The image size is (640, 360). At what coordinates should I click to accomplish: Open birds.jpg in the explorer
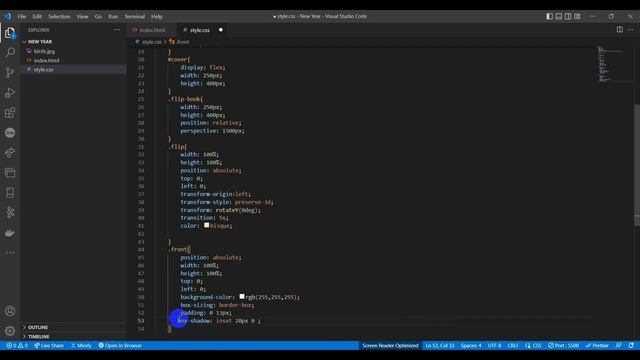44,51
